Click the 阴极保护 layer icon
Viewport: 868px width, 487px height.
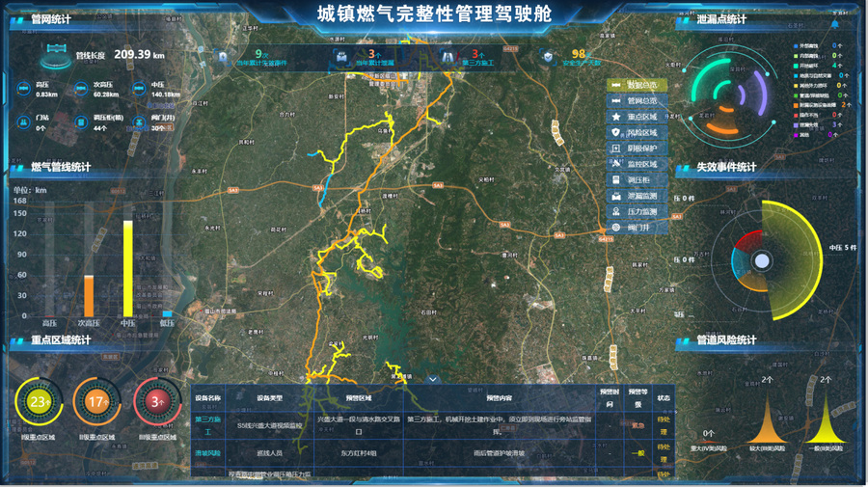616,149
